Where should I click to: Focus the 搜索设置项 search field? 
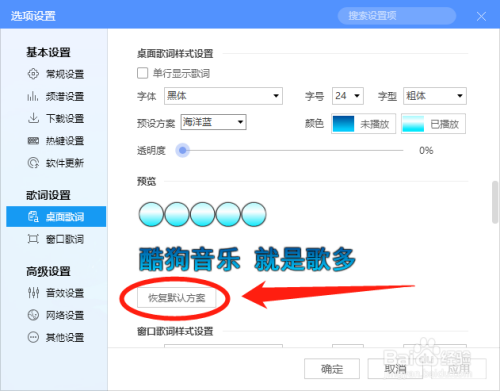click(397, 16)
